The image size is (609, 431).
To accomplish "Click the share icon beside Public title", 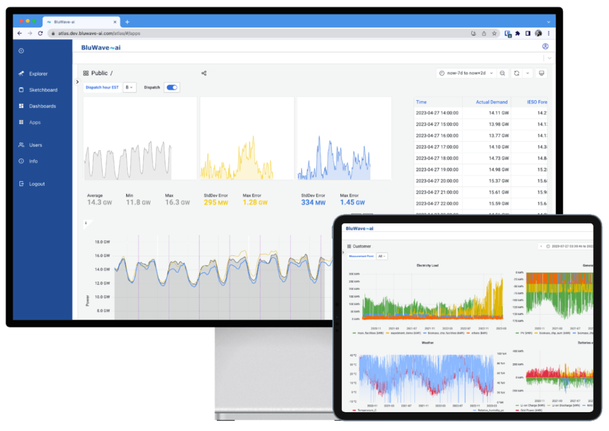I will click(x=204, y=73).
